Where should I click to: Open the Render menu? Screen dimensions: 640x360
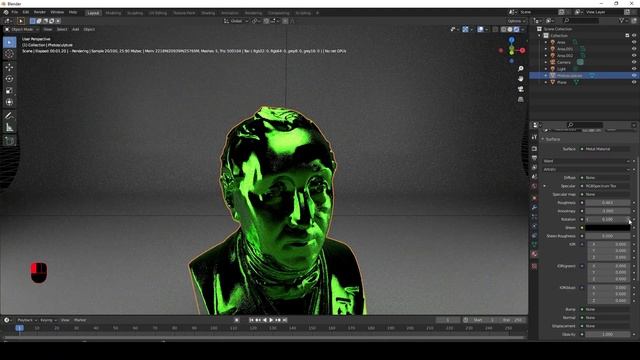[40, 12]
